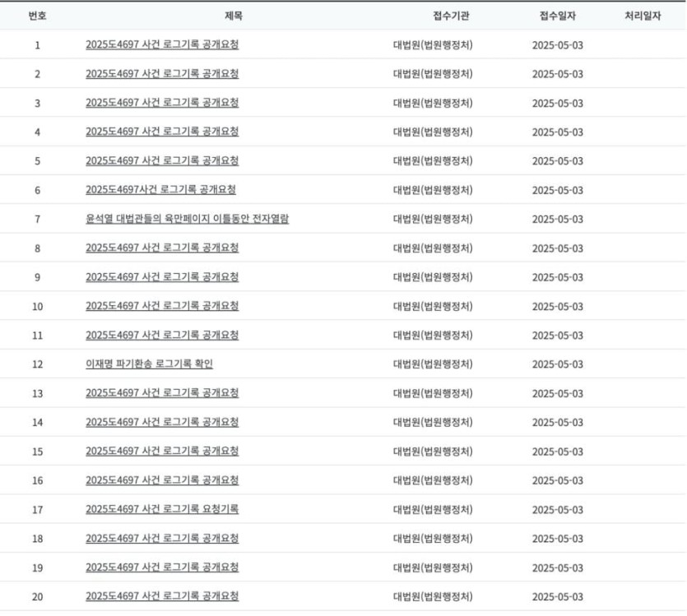Click the '접수일자' column header
This screenshot has width=687, height=616.
coord(558,16)
